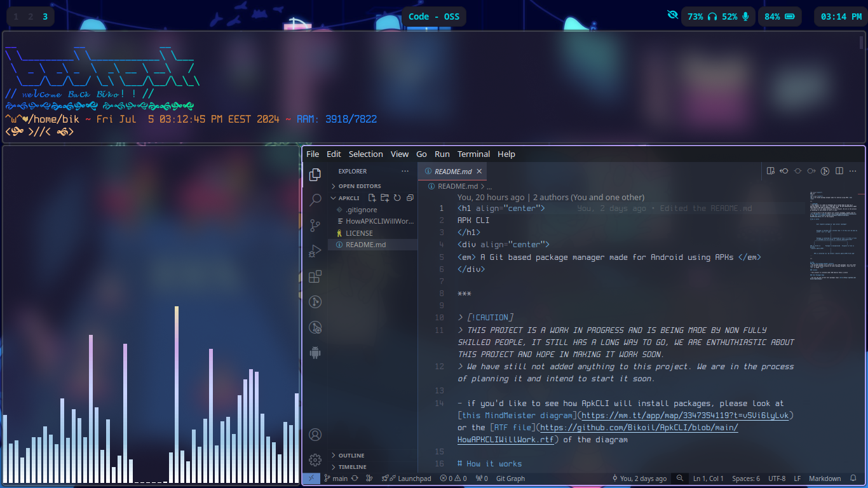Expand the OPEN EDITORS section
The width and height of the screenshot is (868, 488).
click(373, 186)
